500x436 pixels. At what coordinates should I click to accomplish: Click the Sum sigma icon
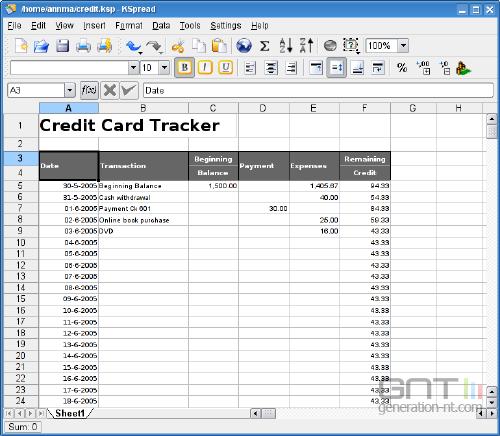(x=265, y=46)
